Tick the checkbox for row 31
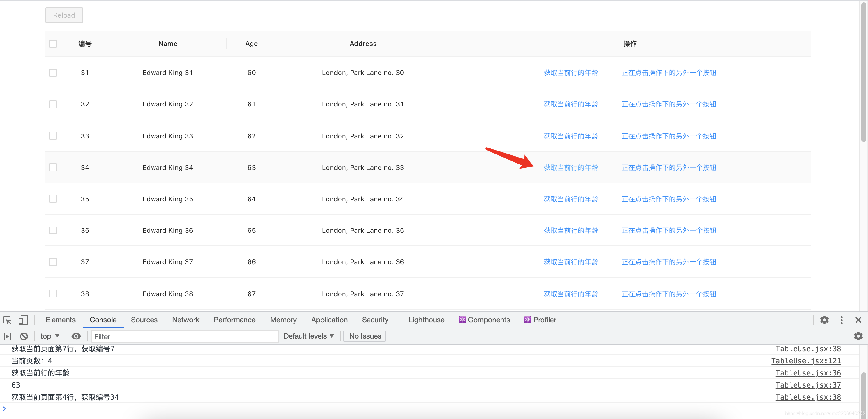 coord(53,73)
